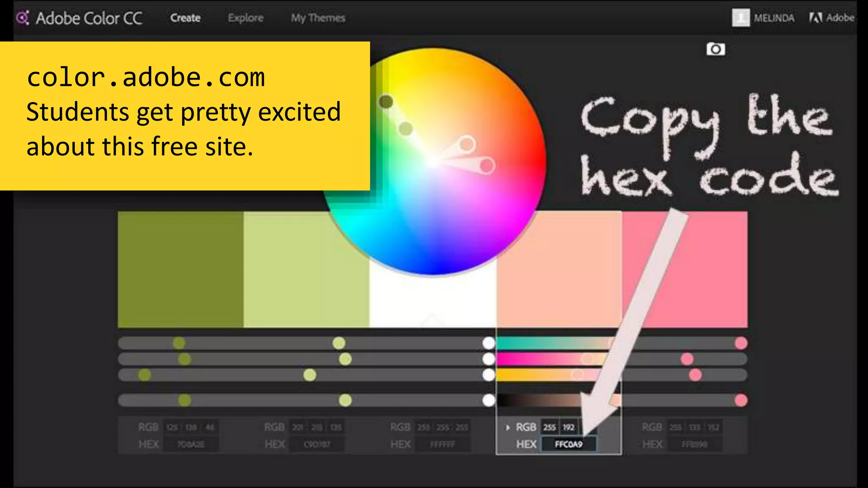This screenshot has width=868, height=488.
Task: Select the white color swatch
Action: tap(433, 297)
